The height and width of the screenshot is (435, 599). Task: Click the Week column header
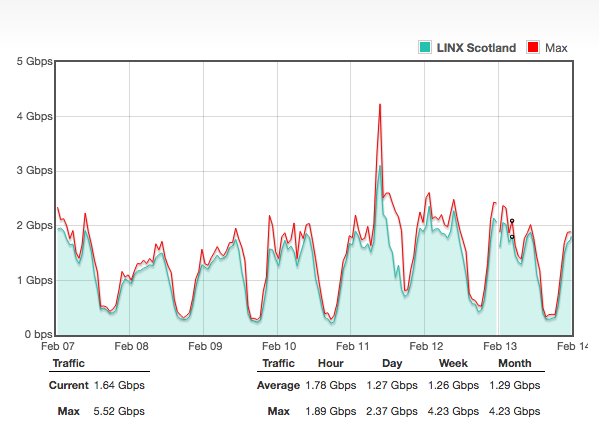(x=453, y=363)
